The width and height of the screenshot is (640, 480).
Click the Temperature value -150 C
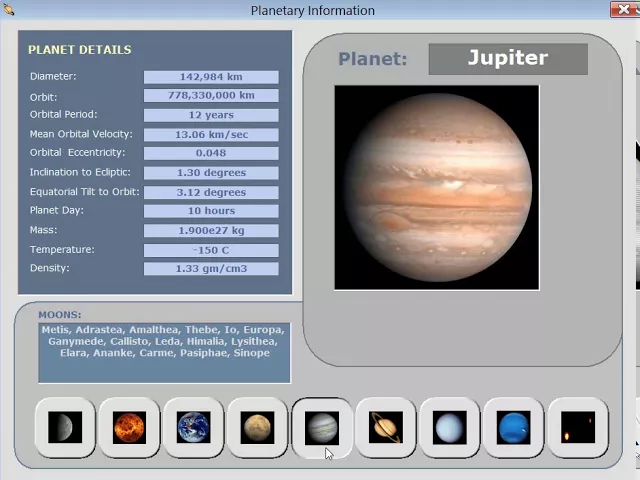point(211,250)
